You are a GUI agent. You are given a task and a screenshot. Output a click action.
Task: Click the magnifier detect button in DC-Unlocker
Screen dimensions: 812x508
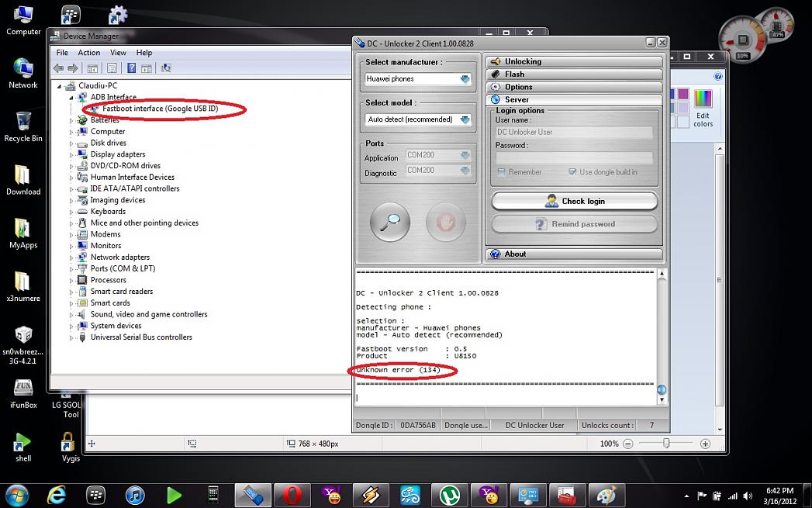(390, 223)
